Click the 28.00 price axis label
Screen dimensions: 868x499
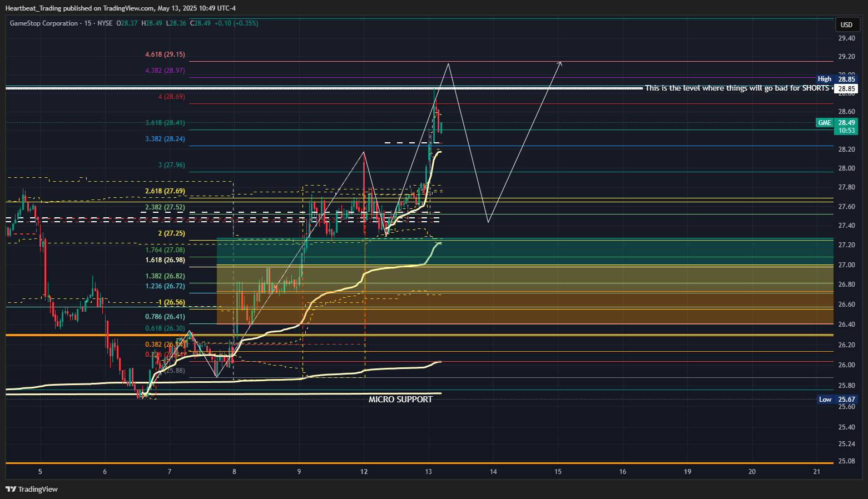[x=846, y=168]
